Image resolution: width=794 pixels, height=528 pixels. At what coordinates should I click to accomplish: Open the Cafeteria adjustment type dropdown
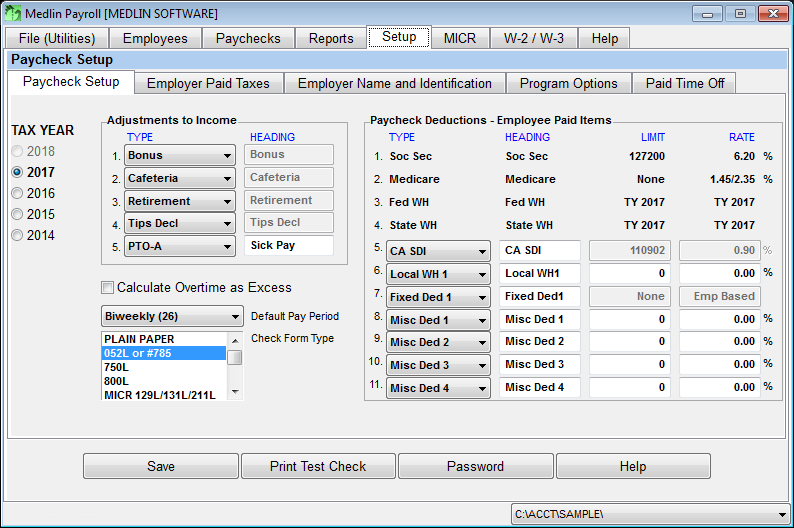click(180, 178)
